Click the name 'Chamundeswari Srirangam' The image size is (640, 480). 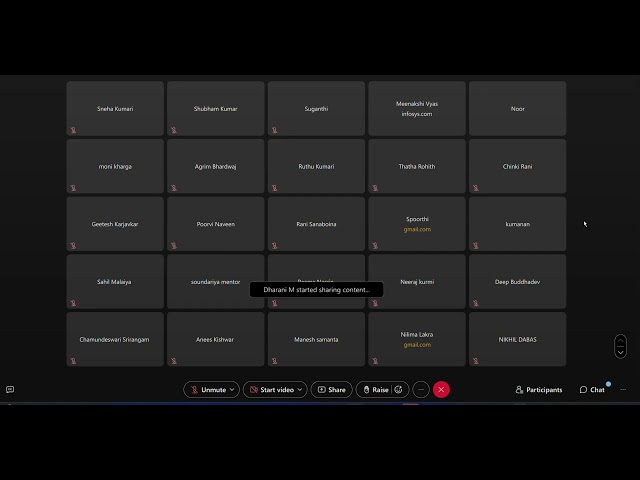click(115, 340)
